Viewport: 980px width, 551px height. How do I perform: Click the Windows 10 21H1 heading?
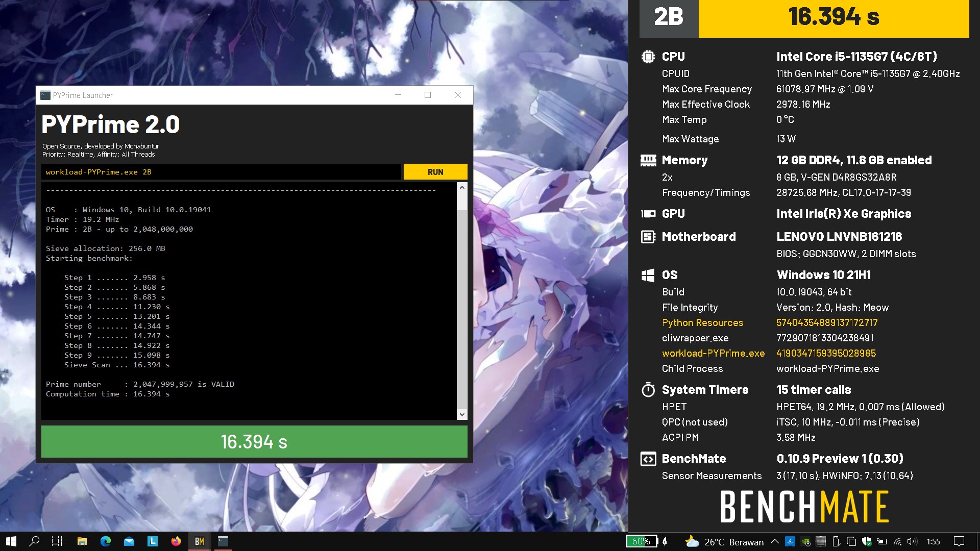coord(824,275)
